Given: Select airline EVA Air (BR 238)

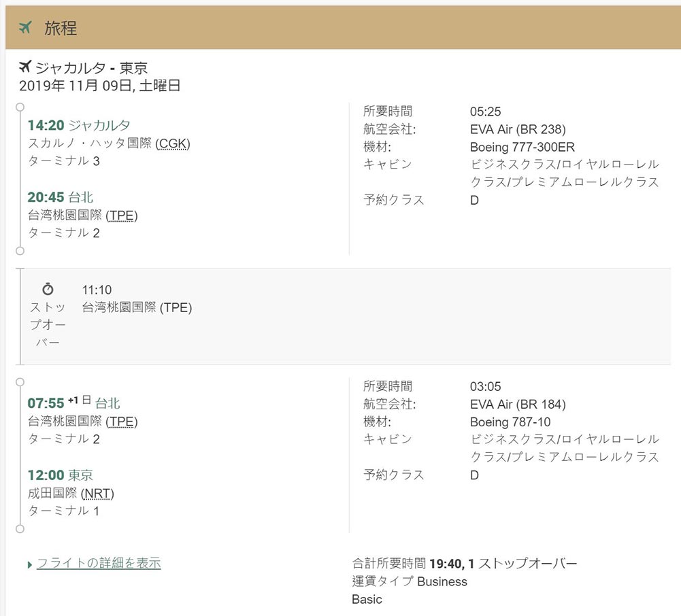Looking at the screenshot, I should click(518, 129).
